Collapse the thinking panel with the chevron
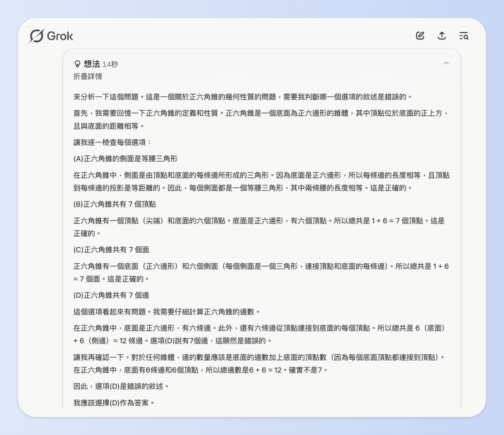The image size is (504, 435). [447, 63]
